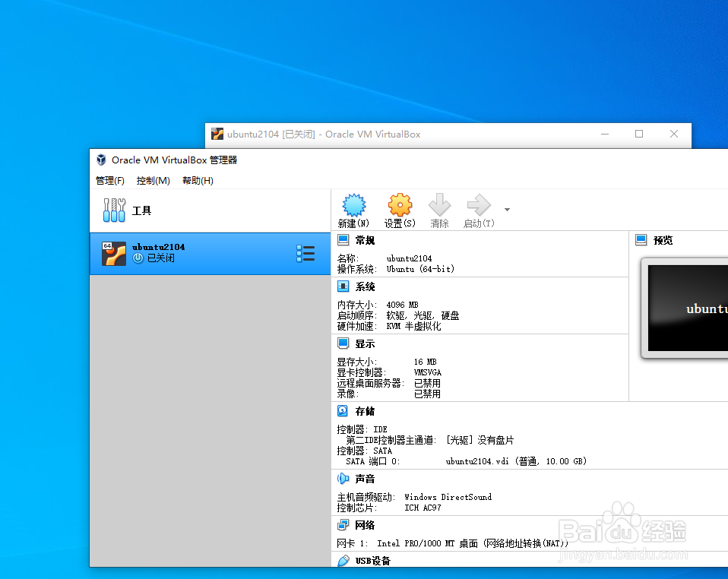Click the Audio (声音) speaker icon
Image resolution: width=728 pixels, height=579 pixels.
pyautogui.click(x=343, y=478)
